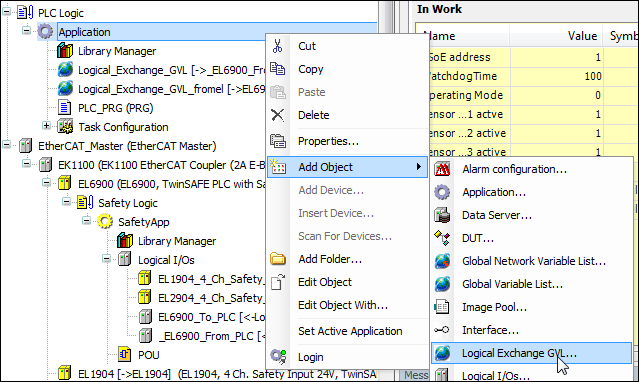Viewport: 639px width, 382px height.
Task: Click the yellow EL6900 module icon
Action: click(65, 183)
